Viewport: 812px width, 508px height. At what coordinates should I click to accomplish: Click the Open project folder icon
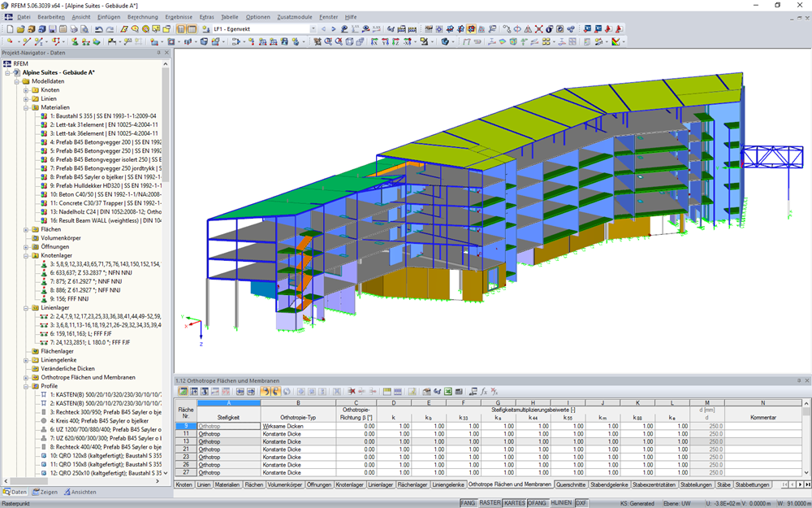tap(21, 29)
